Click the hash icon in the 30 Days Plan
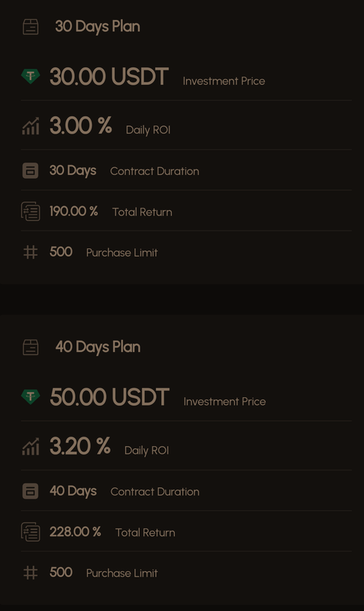This screenshot has width=364, height=611. click(x=31, y=252)
